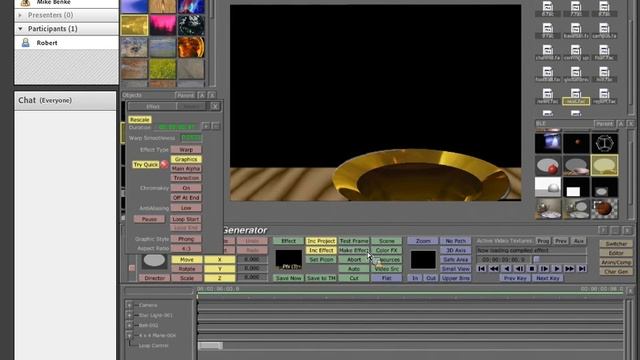Click the Inc Project button
Viewport: 640px width, 360px height.
[x=321, y=241]
